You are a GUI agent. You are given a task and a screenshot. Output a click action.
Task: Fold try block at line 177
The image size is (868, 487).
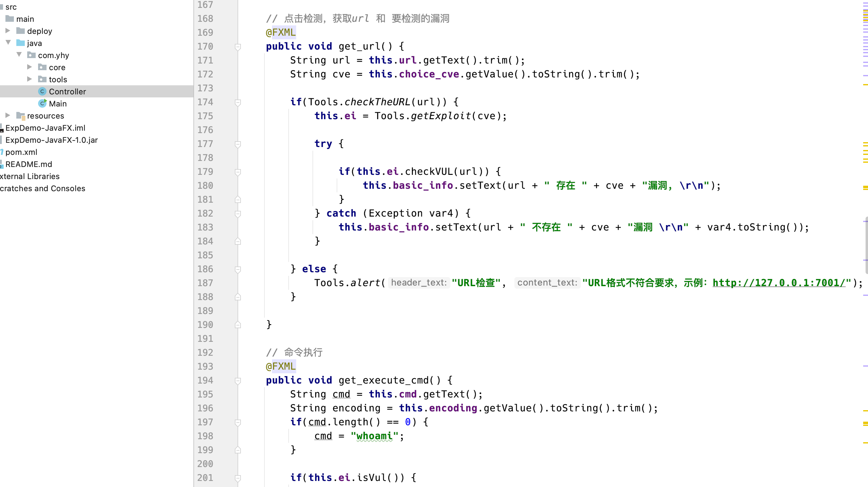238,144
